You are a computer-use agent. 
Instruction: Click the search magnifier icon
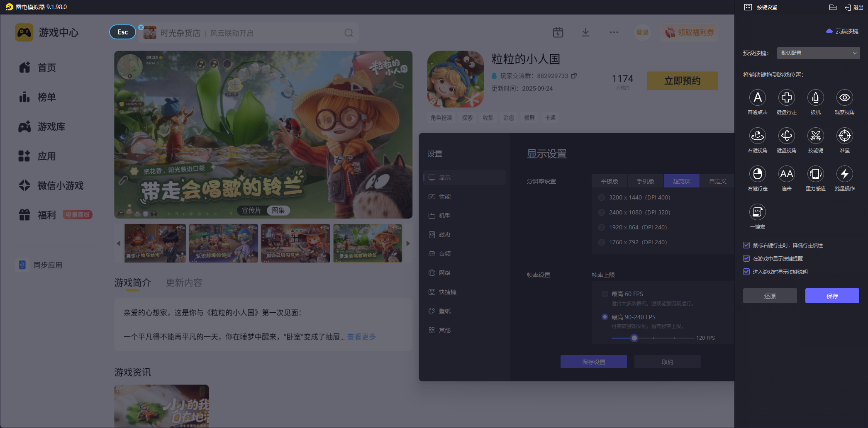tap(349, 33)
